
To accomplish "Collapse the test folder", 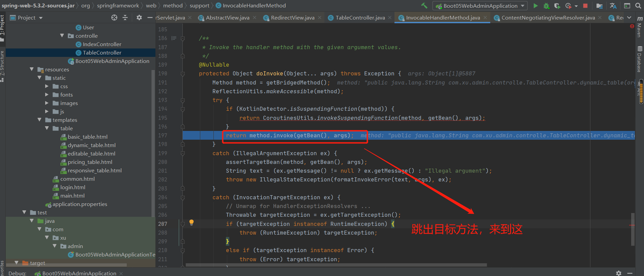I will click(x=24, y=212).
